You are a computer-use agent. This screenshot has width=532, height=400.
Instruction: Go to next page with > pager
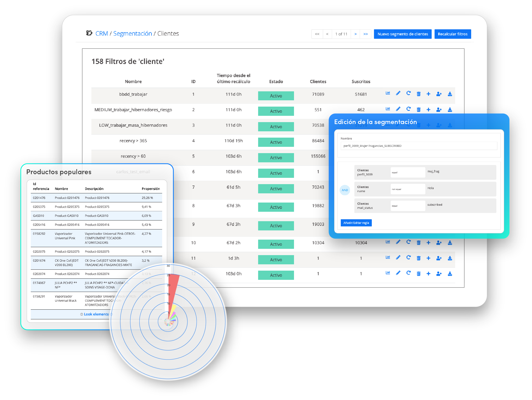[355, 34]
